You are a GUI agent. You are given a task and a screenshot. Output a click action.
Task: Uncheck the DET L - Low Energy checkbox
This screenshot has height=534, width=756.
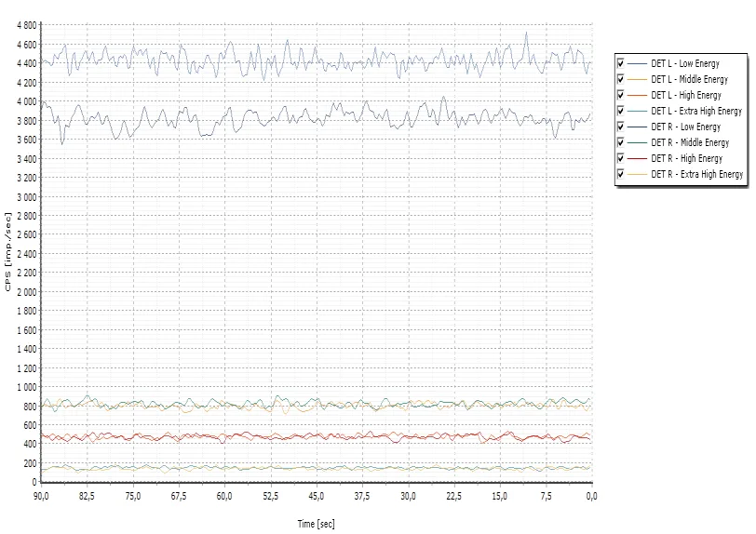coord(620,63)
